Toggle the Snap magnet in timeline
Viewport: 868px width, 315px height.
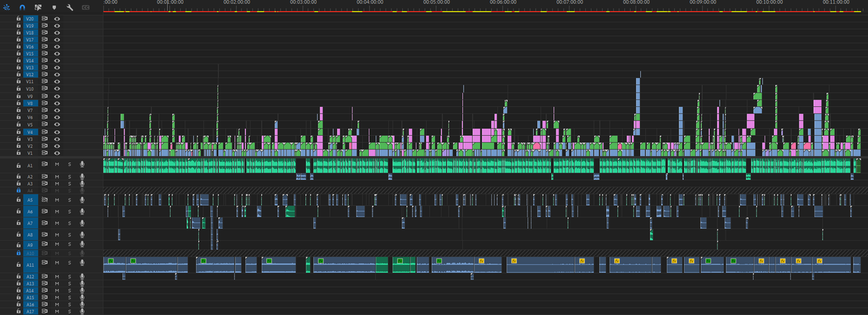pyautogui.click(x=22, y=7)
